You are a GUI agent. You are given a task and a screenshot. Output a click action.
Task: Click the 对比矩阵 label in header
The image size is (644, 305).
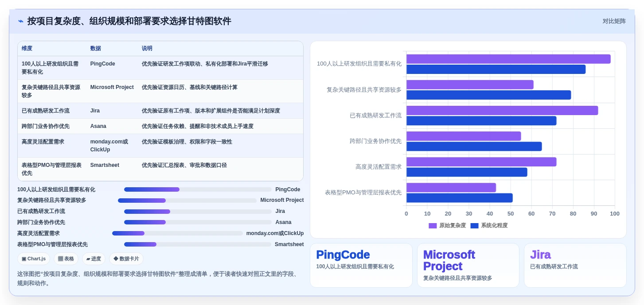point(614,21)
